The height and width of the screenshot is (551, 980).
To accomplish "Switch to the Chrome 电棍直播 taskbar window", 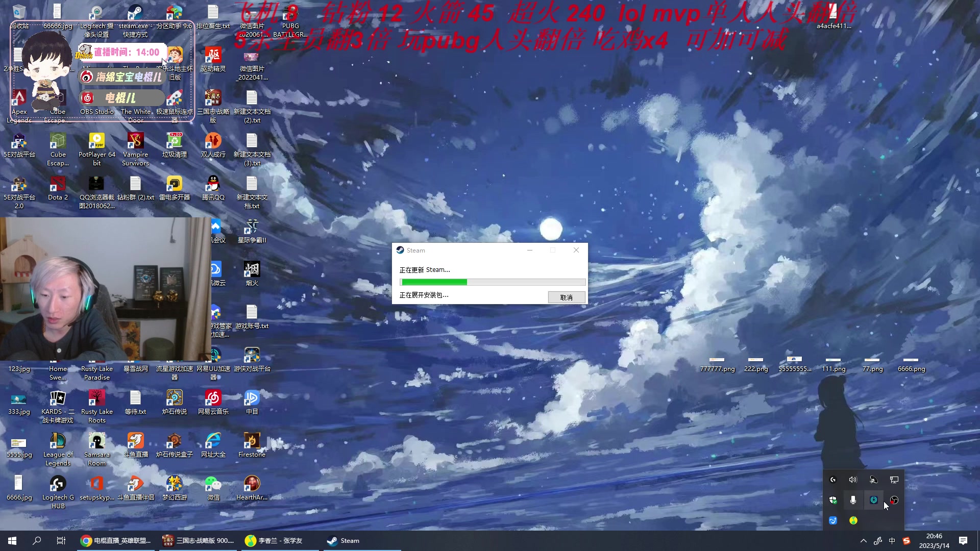I will 116,541.
